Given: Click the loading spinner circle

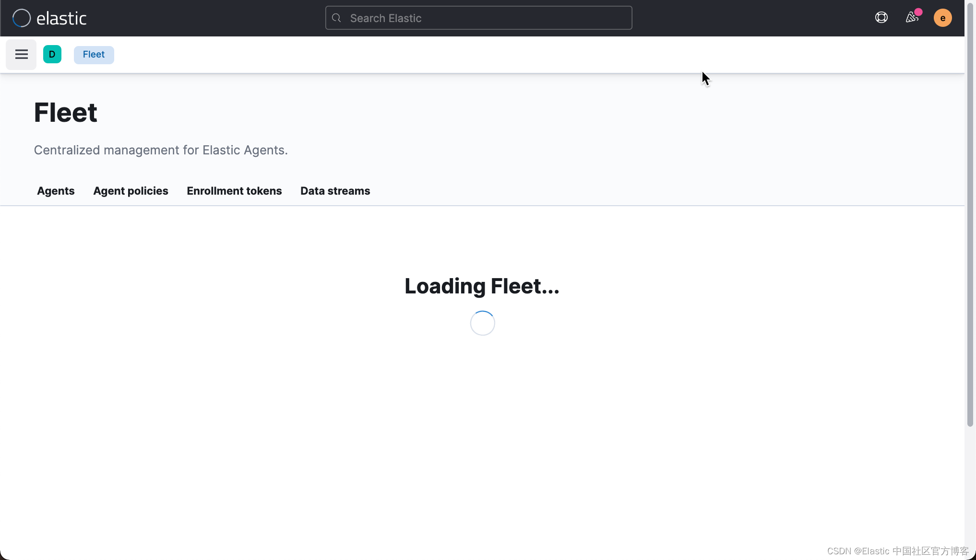Looking at the screenshot, I should 482,323.
